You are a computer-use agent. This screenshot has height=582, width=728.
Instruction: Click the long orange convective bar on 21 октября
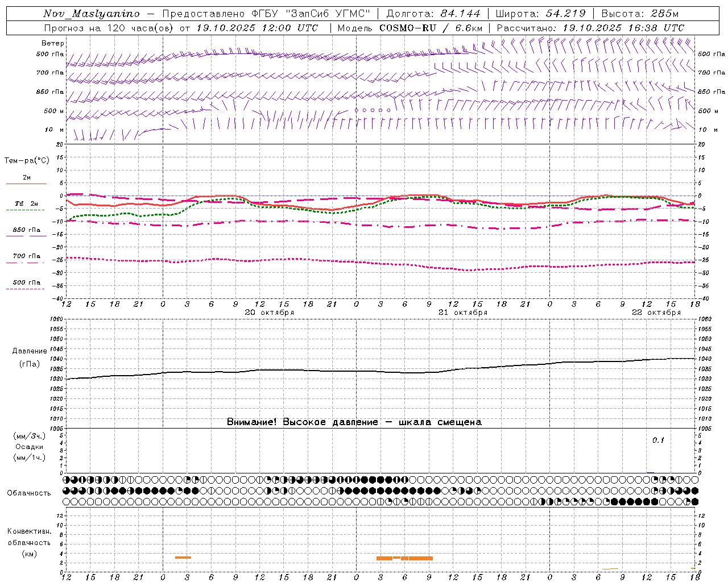(404, 558)
